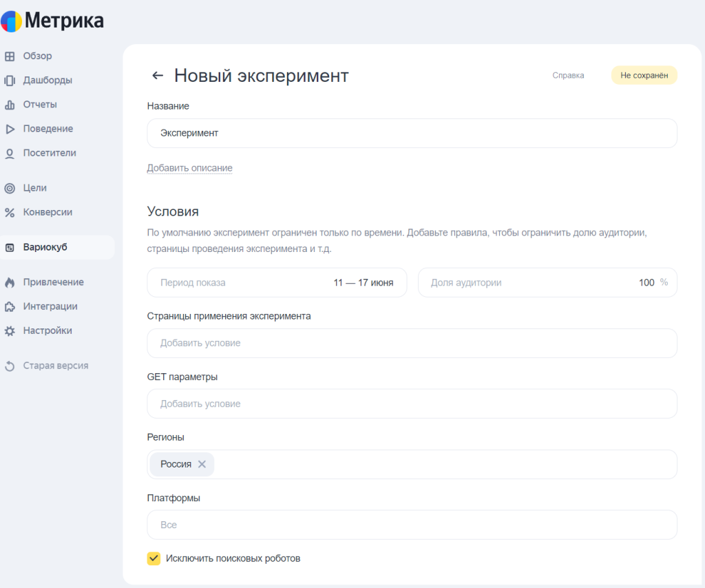Click the Настройки gear icon
705x588 pixels.
pyautogui.click(x=10, y=331)
